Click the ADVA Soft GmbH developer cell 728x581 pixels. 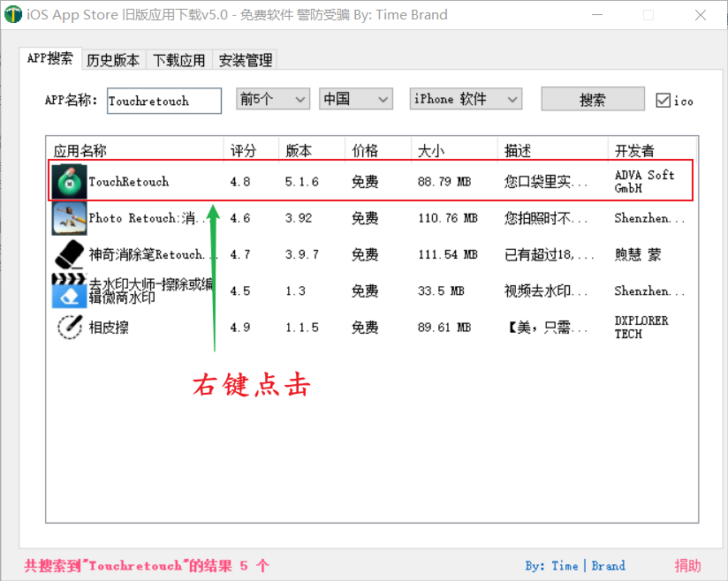[644, 181]
